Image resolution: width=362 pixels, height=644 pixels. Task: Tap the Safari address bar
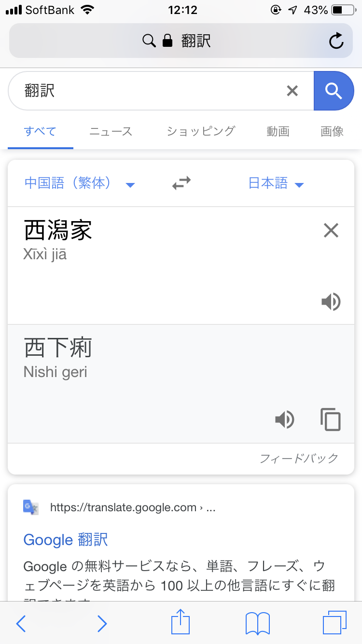(x=181, y=42)
